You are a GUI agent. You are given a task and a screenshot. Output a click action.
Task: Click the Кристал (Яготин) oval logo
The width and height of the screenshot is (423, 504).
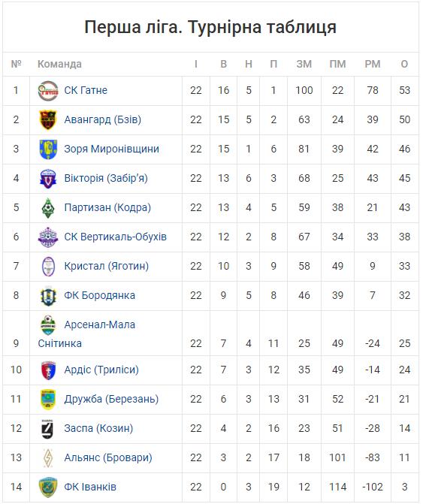[48, 267]
